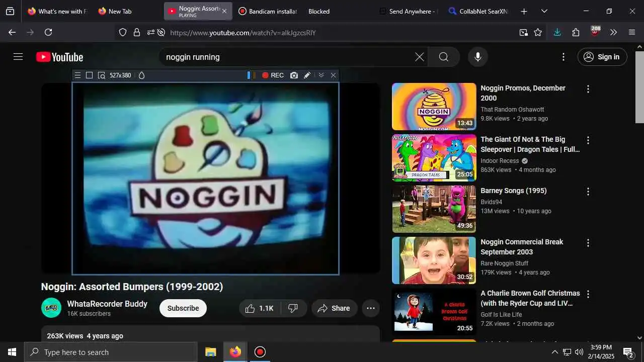The image size is (644, 362).
Task: Open Noggin Commercial Break September 2003 title
Action: point(522,247)
